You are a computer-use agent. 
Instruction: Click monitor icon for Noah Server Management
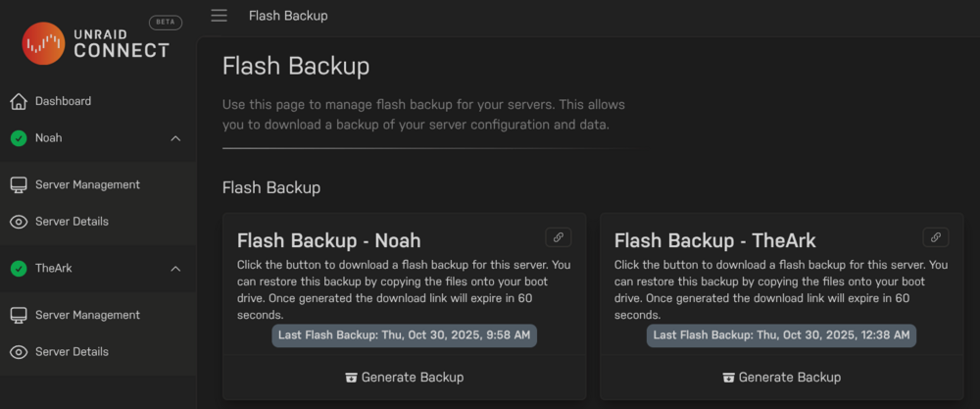coord(19,185)
